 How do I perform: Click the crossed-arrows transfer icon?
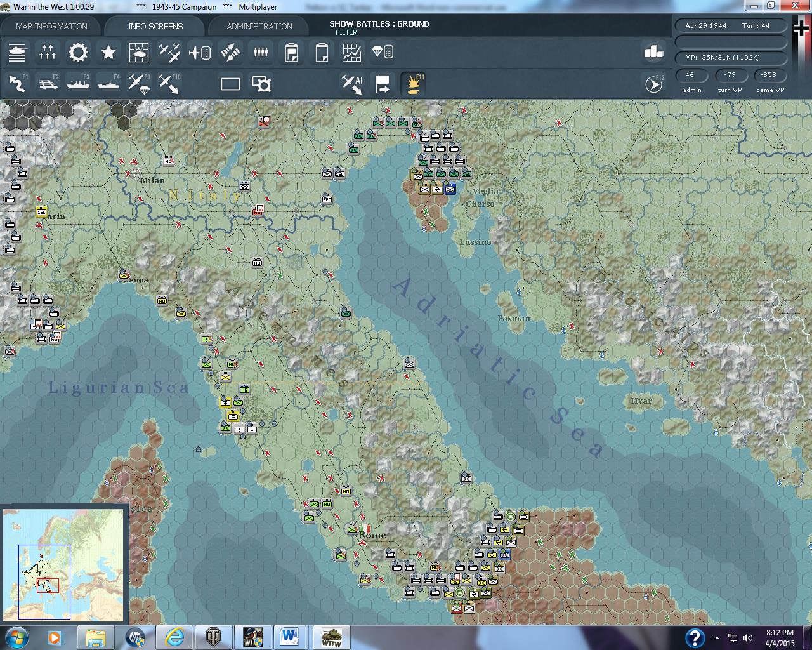coord(230,53)
